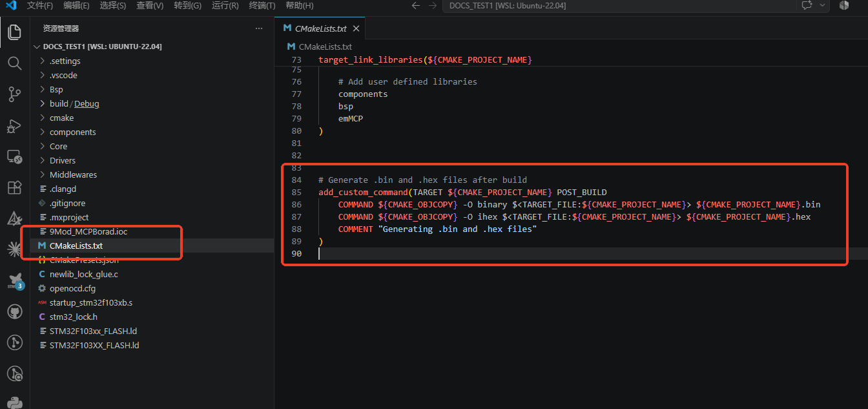Open the 终端(T) menu

262,6
